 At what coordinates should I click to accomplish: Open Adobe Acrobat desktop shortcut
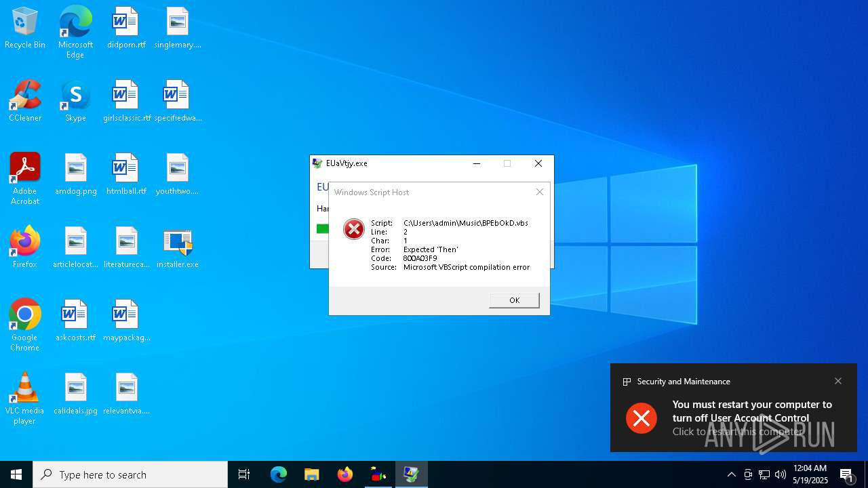[25, 179]
